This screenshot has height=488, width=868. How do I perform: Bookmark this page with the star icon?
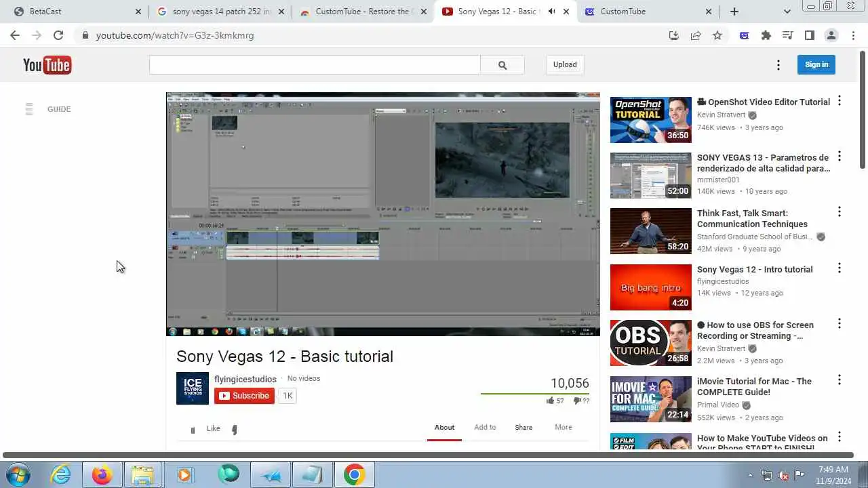717,35
